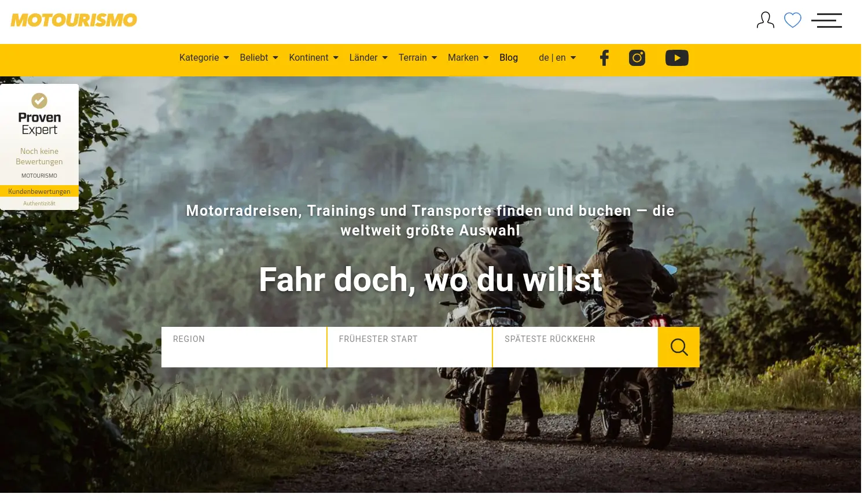Click the ProvenExpert checkmark badge icon
Viewport: 868px width, 501px height.
coord(39,101)
